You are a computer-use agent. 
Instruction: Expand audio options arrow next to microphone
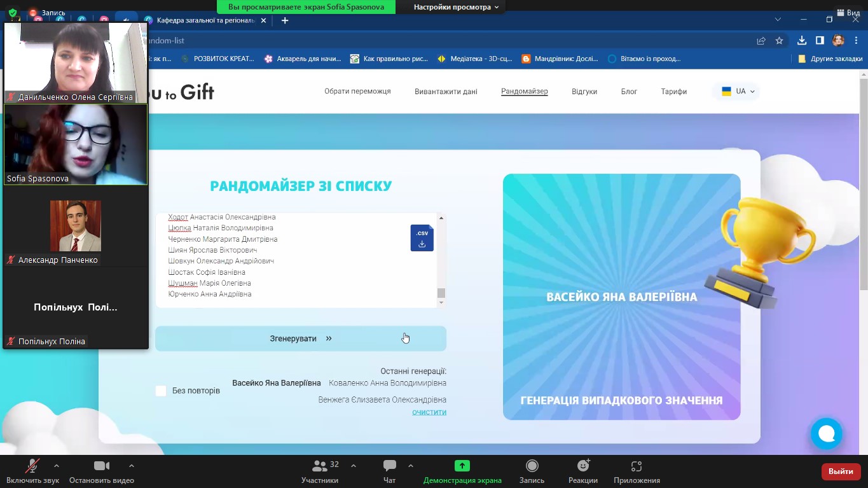click(x=57, y=466)
